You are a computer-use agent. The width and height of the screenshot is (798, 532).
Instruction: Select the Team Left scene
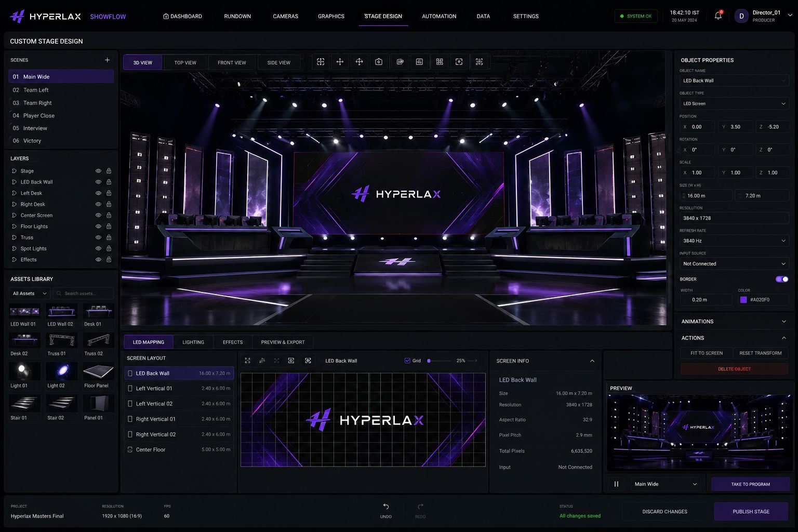(x=61, y=90)
